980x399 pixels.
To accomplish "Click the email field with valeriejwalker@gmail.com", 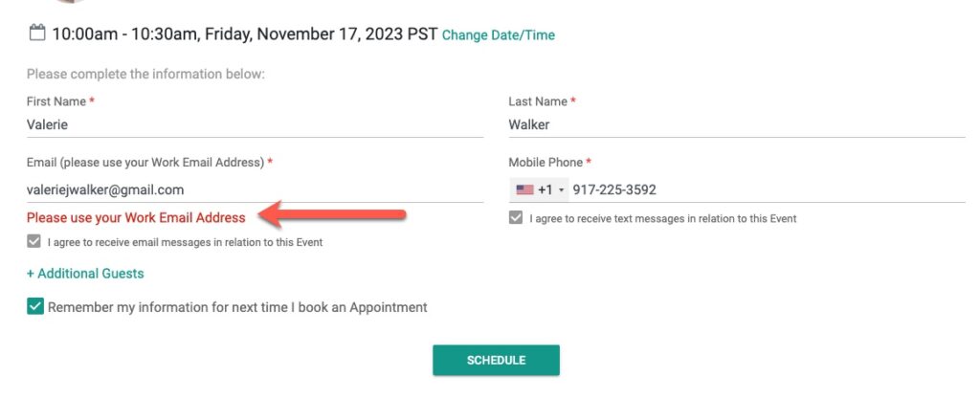I will pyautogui.click(x=255, y=189).
